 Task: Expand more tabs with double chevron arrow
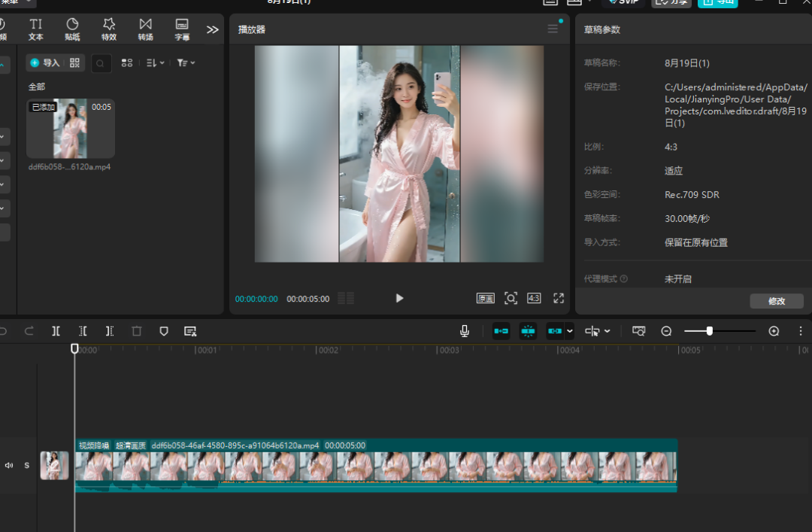click(213, 29)
